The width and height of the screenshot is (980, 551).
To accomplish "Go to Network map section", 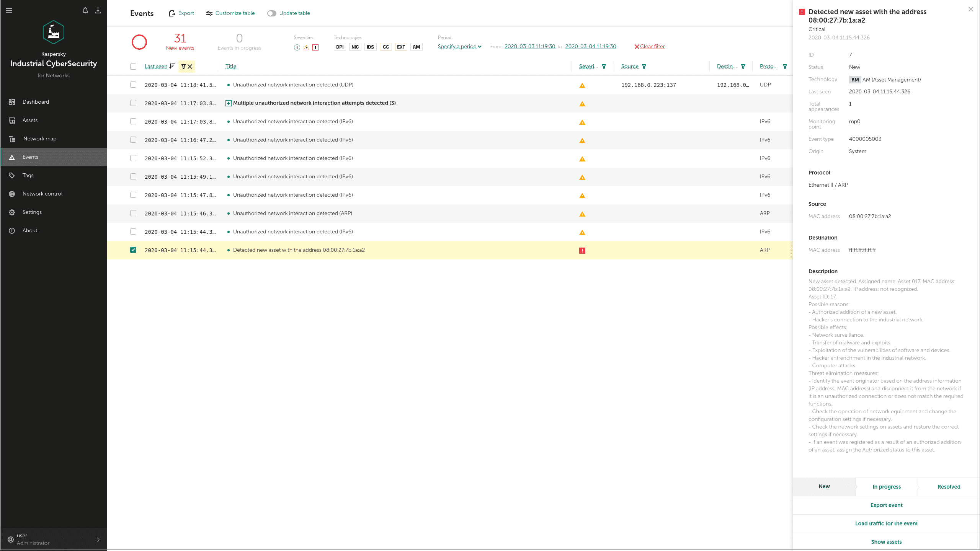I will 40,139.
